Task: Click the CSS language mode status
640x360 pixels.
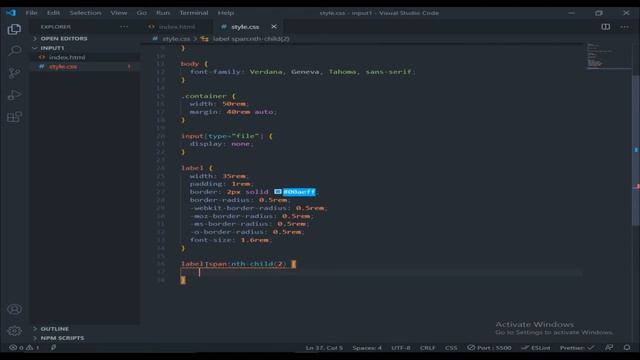Action: tap(451, 348)
